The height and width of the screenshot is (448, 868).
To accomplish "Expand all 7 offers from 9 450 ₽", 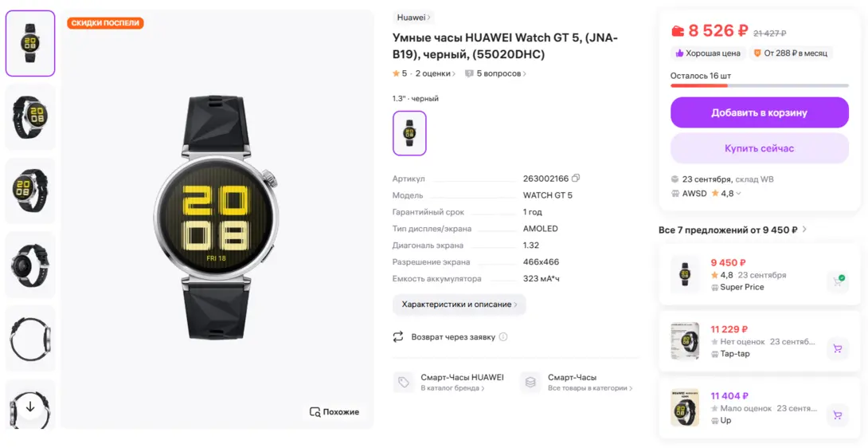I will pyautogui.click(x=733, y=230).
